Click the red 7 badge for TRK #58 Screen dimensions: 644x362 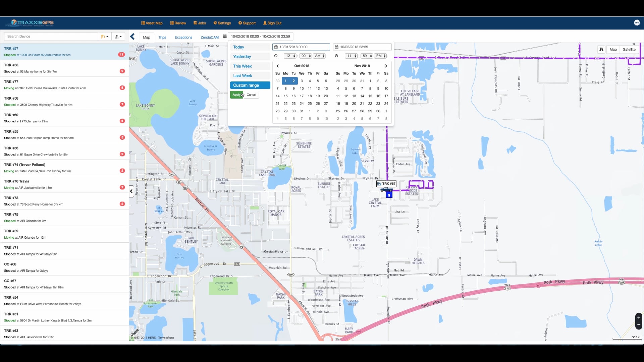point(122,104)
